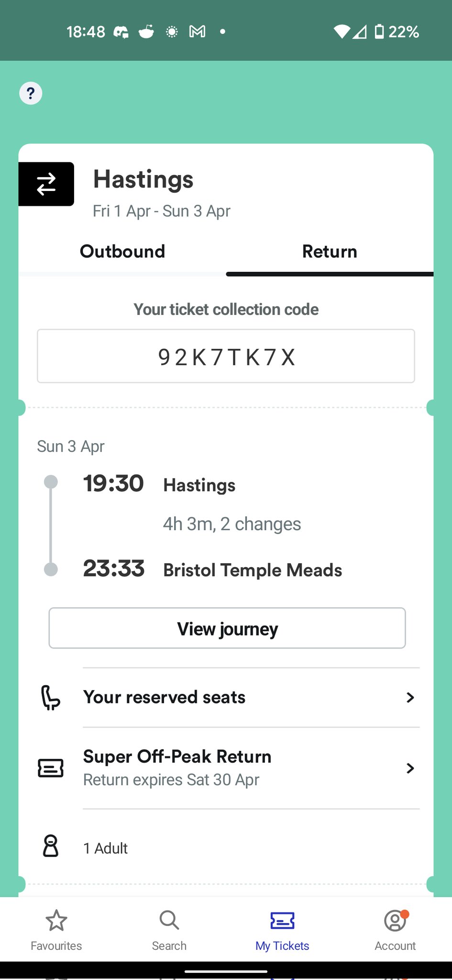This screenshot has height=980, width=452.
Task: Switch to the Outbound tab
Action: tap(122, 252)
